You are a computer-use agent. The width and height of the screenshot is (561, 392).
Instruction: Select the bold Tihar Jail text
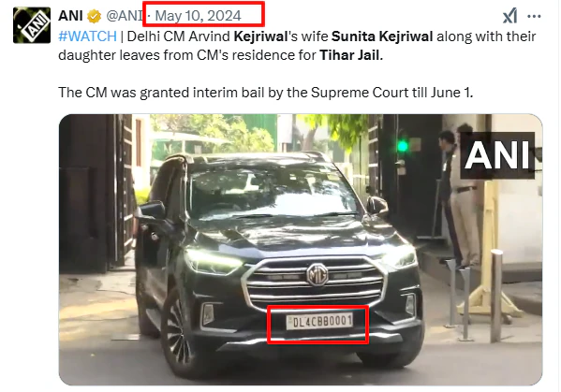click(351, 55)
